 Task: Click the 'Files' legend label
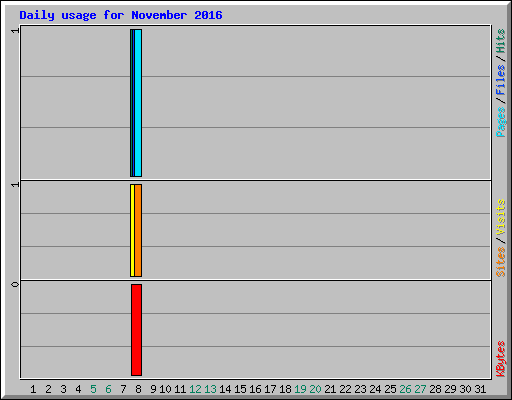click(500, 80)
